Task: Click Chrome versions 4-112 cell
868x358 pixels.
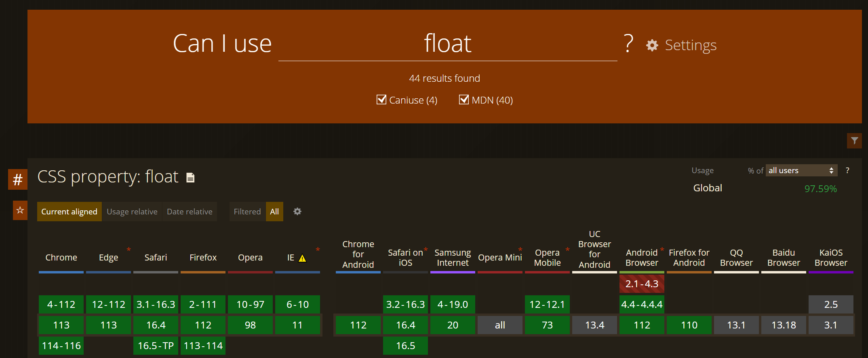Action: click(x=61, y=304)
